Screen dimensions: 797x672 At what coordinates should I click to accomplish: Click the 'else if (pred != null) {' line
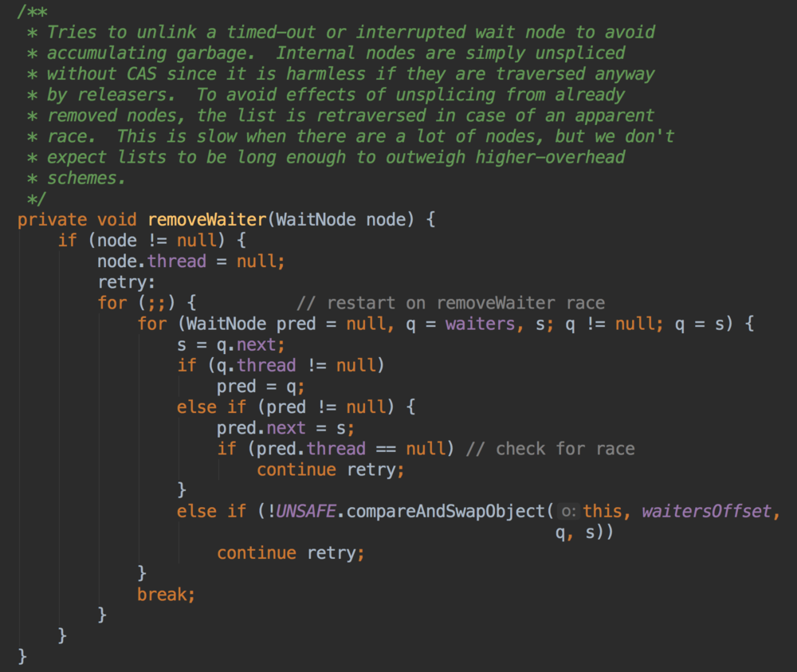point(296,407)
